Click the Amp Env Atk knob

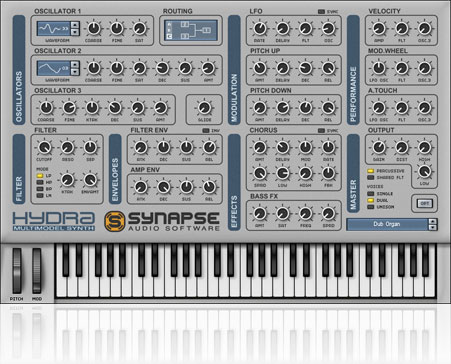click(x=141, y=187)
